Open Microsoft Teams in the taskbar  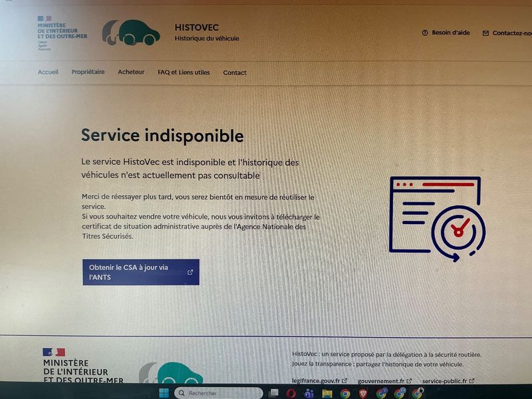[309, 394]
